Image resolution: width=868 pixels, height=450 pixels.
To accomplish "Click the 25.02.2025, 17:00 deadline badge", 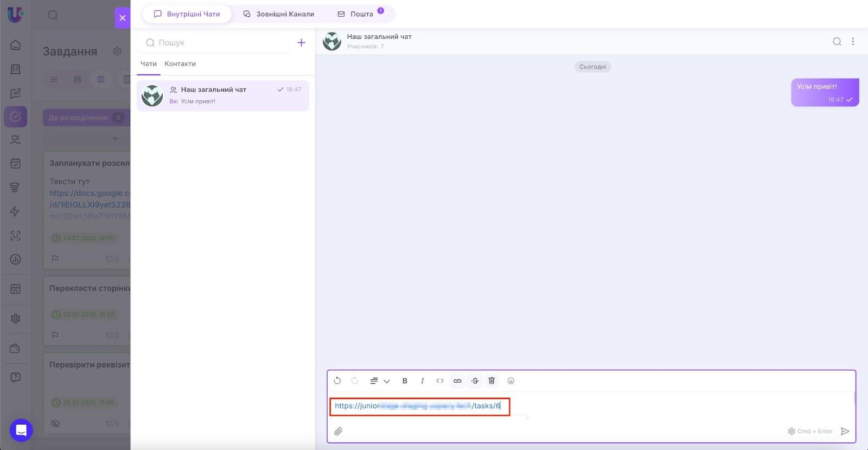I will 84,403.
